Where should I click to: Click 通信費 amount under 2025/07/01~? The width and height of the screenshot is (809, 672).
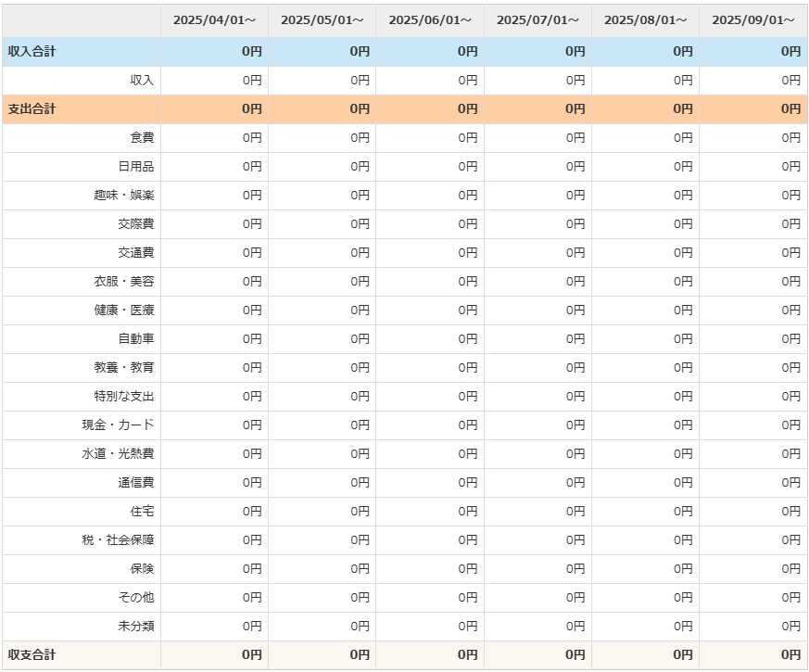click(575, 483)
